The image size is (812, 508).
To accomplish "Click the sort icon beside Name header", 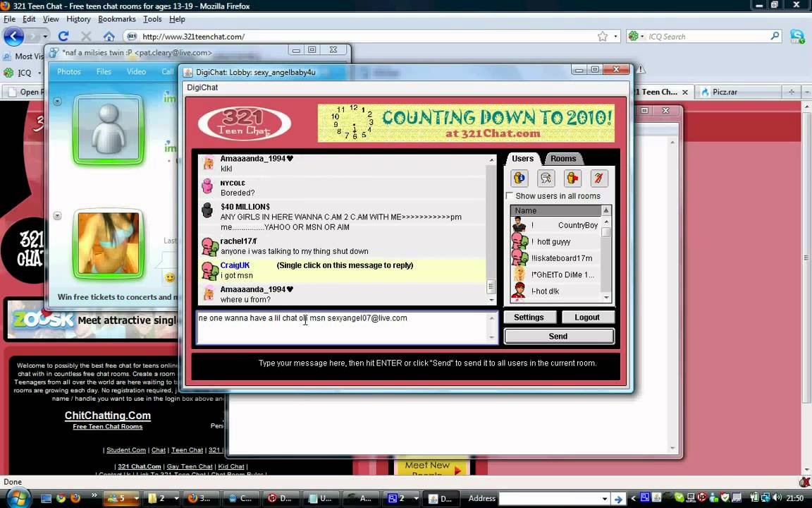I will tap(606, 210).
